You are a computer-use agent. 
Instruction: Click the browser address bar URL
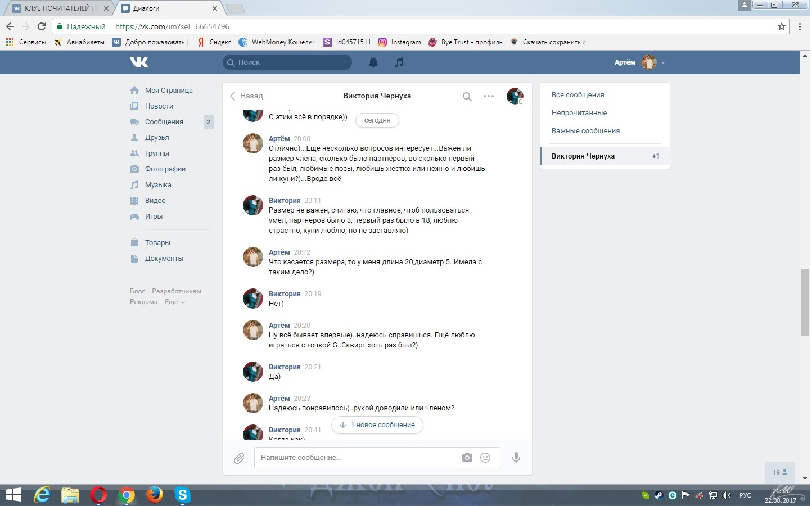[172, 26]
